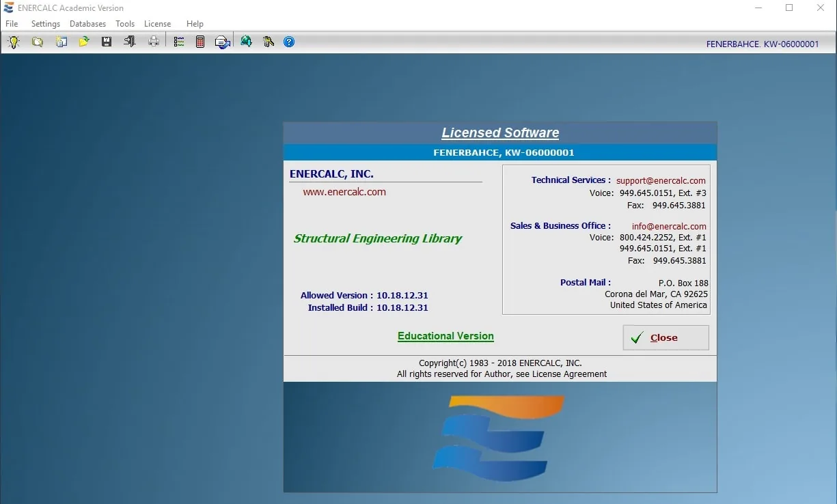Click the printer icon in toolbar
This screenshot has width=837, height=504.
[x=154, y=42]
